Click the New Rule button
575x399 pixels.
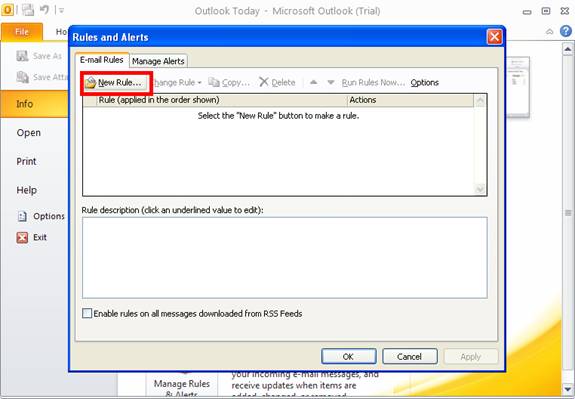(x=115, y=83)
